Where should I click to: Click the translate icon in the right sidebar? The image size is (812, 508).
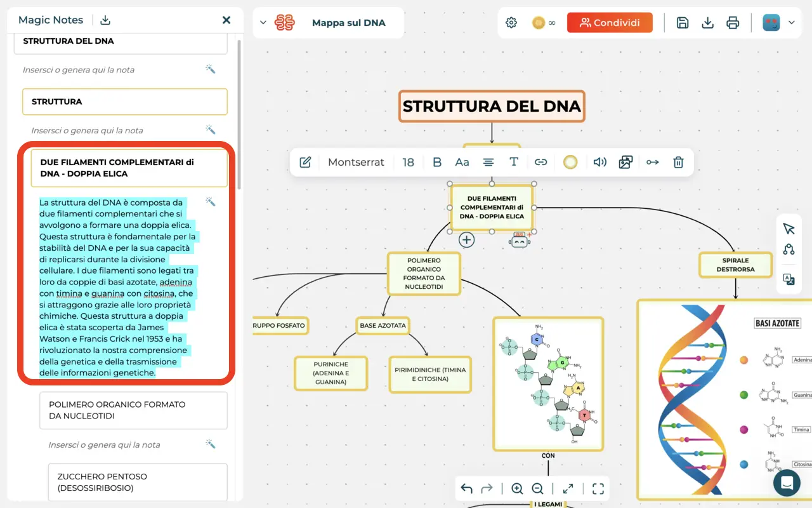click(x=789, y=279)
